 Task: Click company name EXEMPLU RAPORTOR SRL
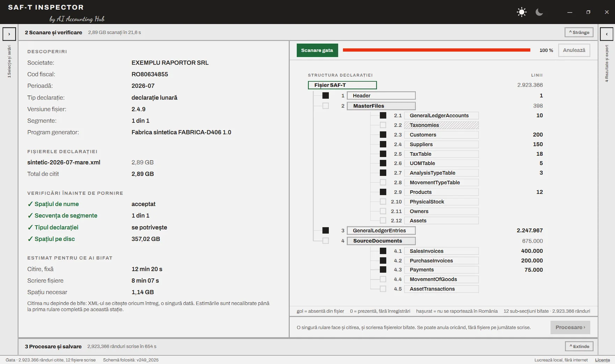(x=170, y=63)
